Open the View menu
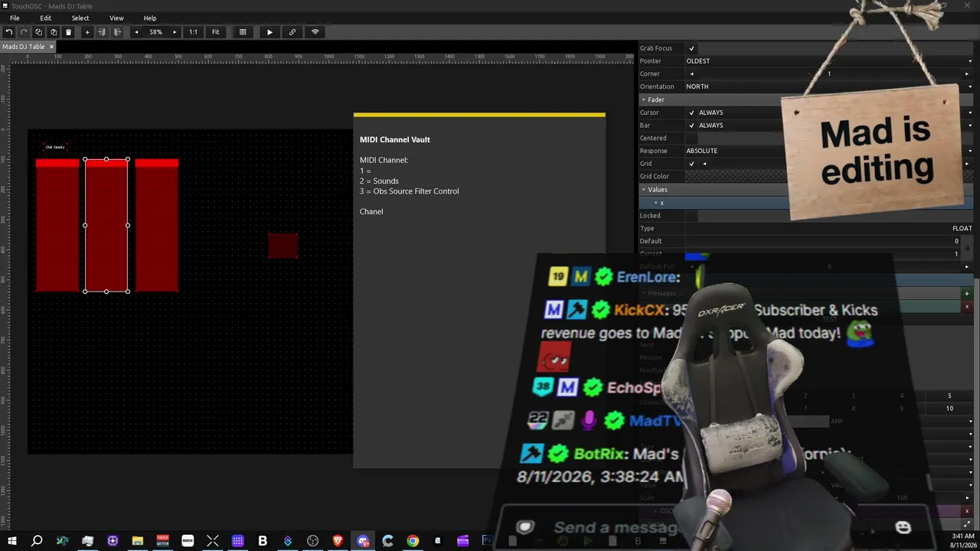 116,18
